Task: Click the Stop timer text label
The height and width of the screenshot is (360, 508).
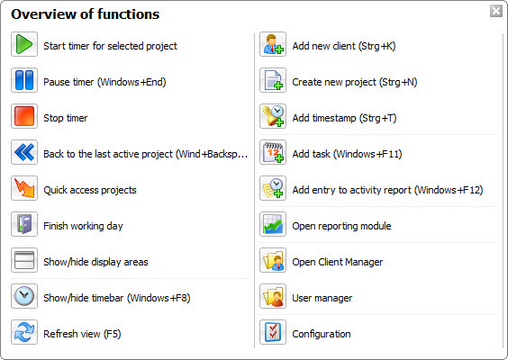Action: (65, 118)
